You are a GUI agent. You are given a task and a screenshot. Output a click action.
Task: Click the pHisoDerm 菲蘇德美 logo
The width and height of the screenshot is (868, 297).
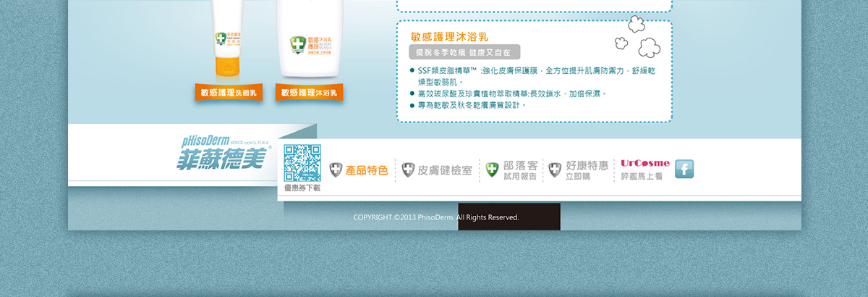point(224,152)
